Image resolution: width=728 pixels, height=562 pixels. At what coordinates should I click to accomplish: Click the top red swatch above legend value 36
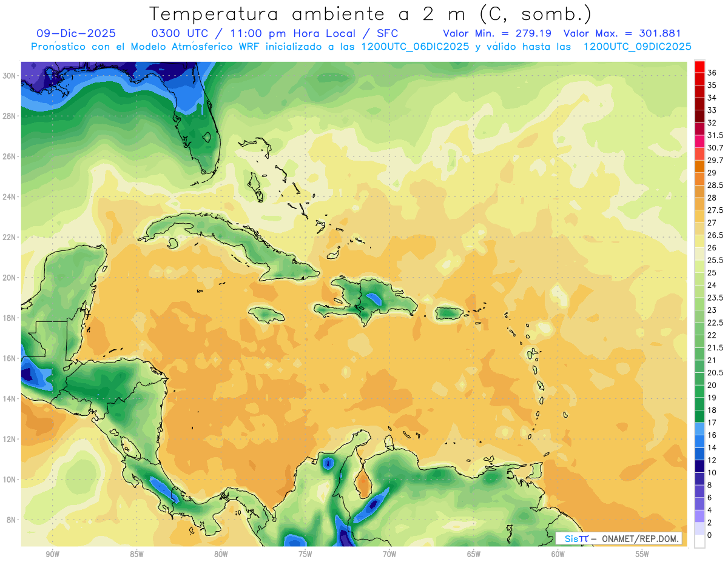[699, 66]
